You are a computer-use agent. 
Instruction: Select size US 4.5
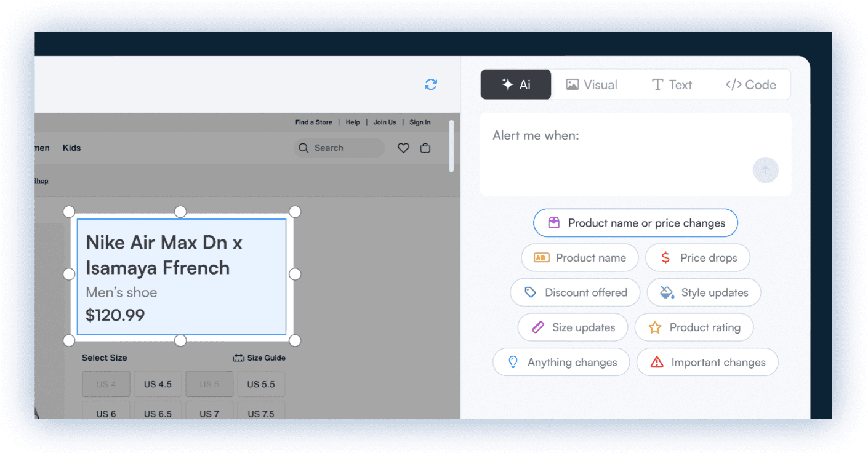tap(158, 384)
